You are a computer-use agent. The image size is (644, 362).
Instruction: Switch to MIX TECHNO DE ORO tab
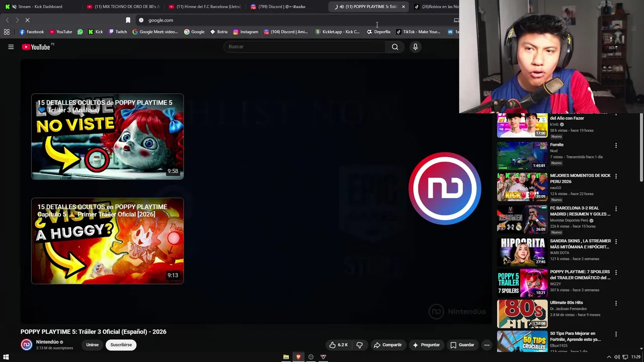pyautogui.click(x=123, y=7)
